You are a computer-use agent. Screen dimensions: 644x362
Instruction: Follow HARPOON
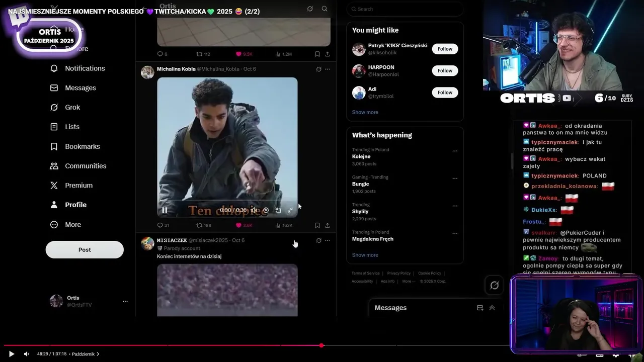(445, 71)
